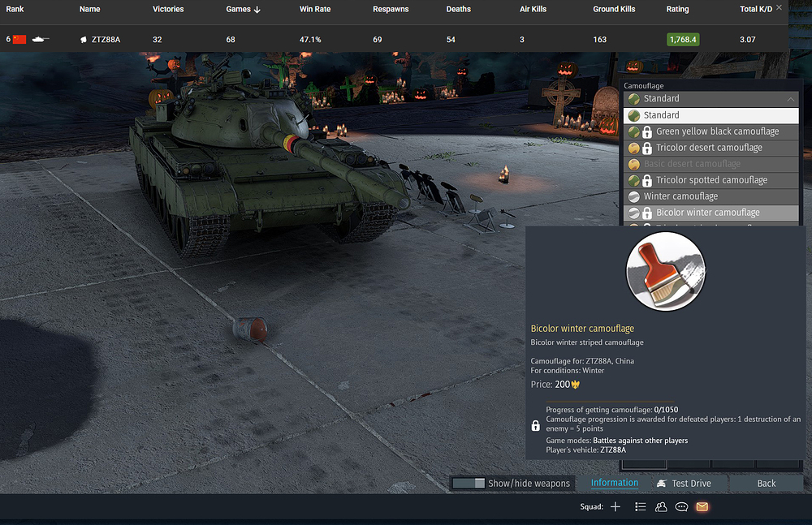Click lock icon on Green yellow black camouflage
This screenshot has height=525, width=812.
pos(647,132)
